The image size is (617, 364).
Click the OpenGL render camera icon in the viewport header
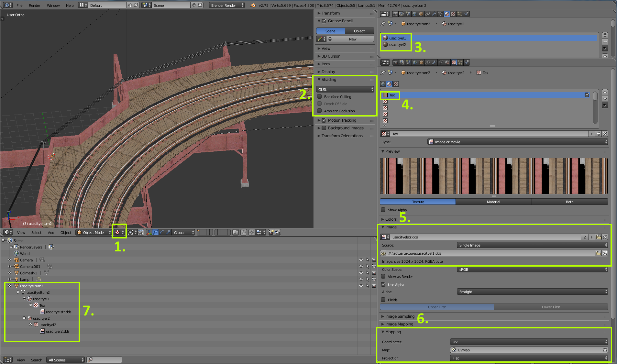click(271, 232)
